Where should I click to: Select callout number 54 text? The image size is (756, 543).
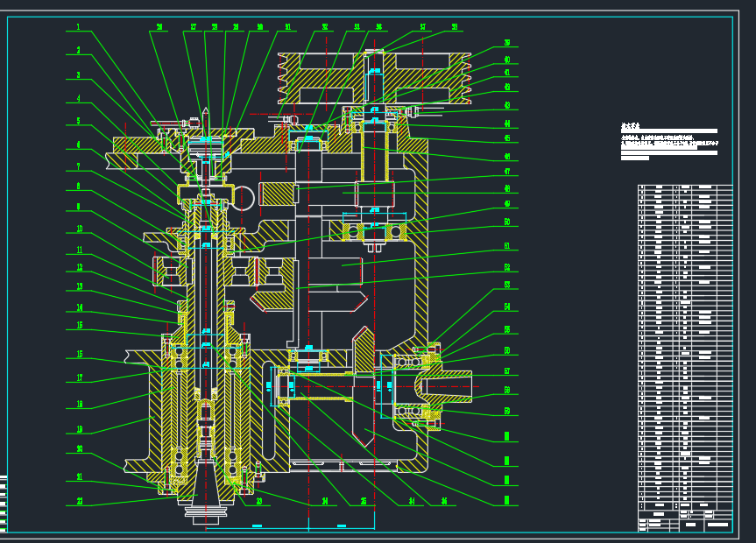coord(506,307)
